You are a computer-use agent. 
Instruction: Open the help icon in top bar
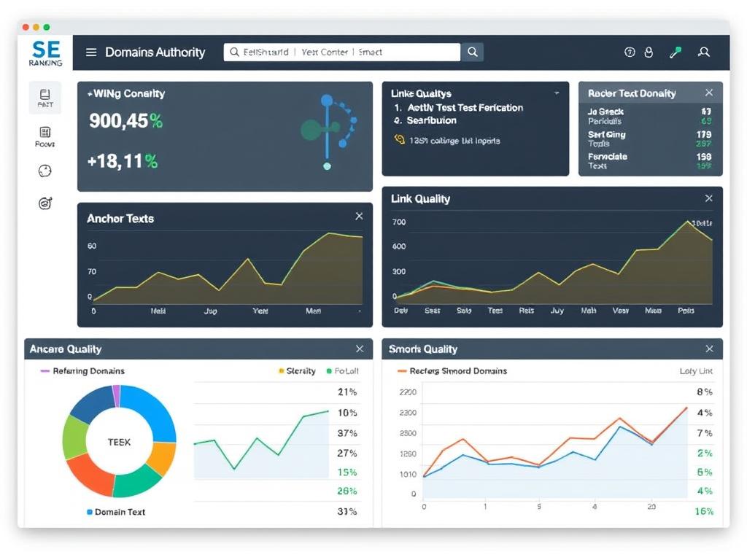[x=629, y=52]
